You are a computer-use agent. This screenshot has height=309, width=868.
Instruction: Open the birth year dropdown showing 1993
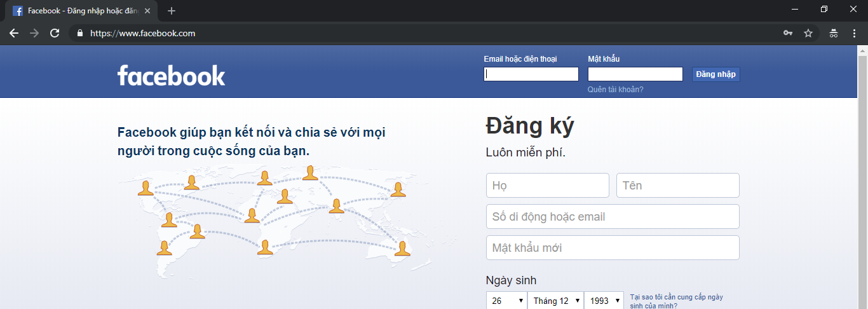[x=604, y=301]
